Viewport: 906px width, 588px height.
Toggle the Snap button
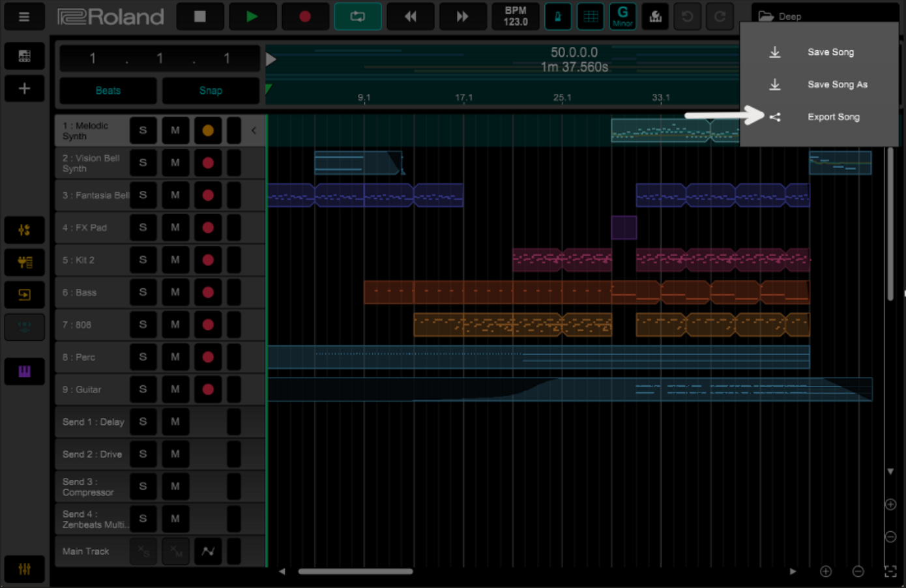(211, 91)
